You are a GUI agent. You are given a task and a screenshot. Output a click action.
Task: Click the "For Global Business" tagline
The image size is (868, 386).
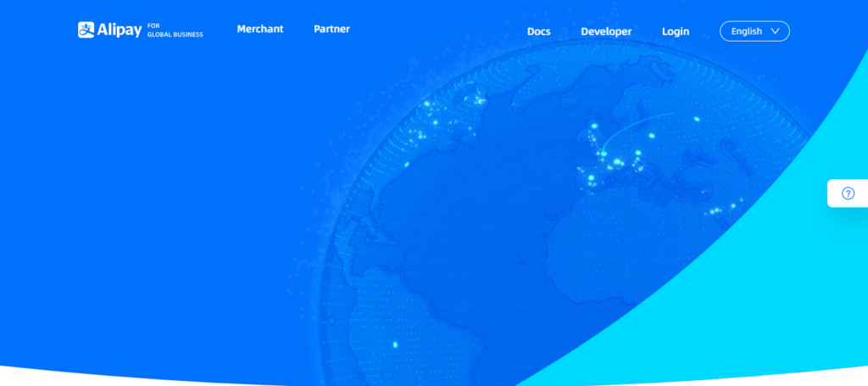(175, 31)
